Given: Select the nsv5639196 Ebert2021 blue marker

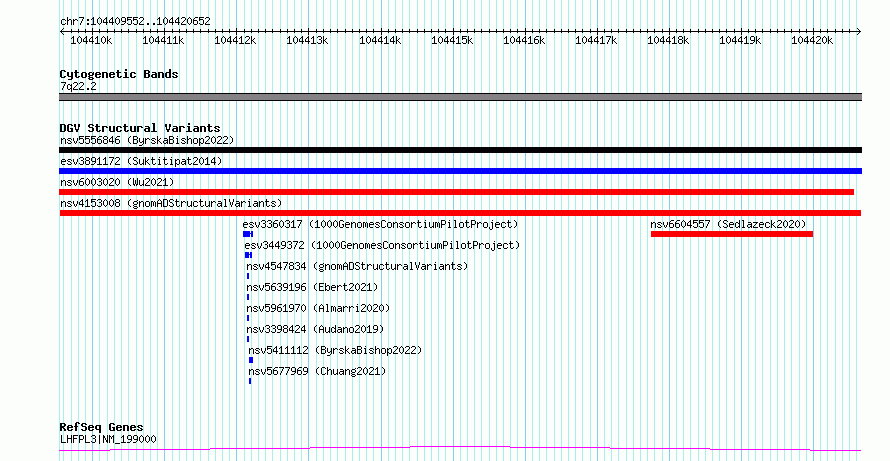Looking at the screenshot, I should [x=248, y=297].
